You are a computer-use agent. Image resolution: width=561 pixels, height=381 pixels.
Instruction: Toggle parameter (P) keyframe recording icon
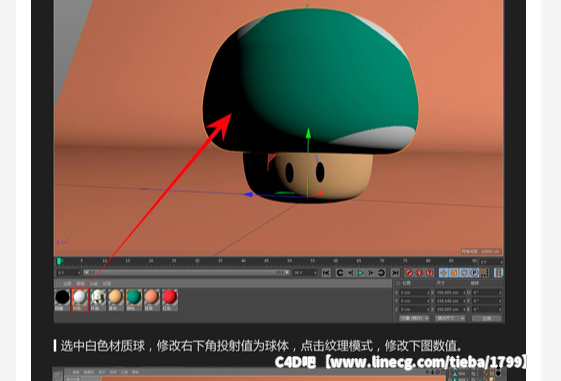[474, 273]
